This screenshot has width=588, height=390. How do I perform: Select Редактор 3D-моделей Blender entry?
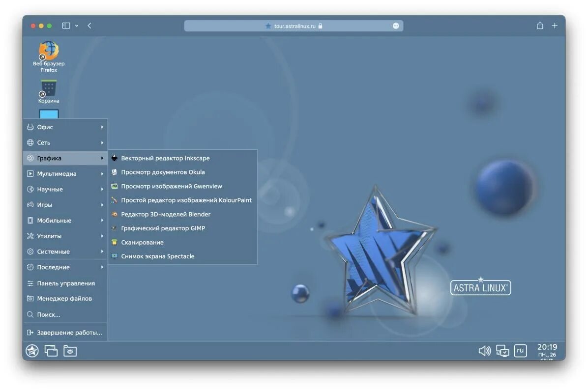point(182,214)
